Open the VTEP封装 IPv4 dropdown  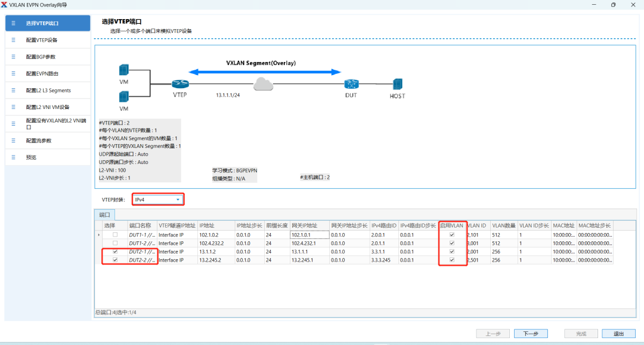[157, 200]
